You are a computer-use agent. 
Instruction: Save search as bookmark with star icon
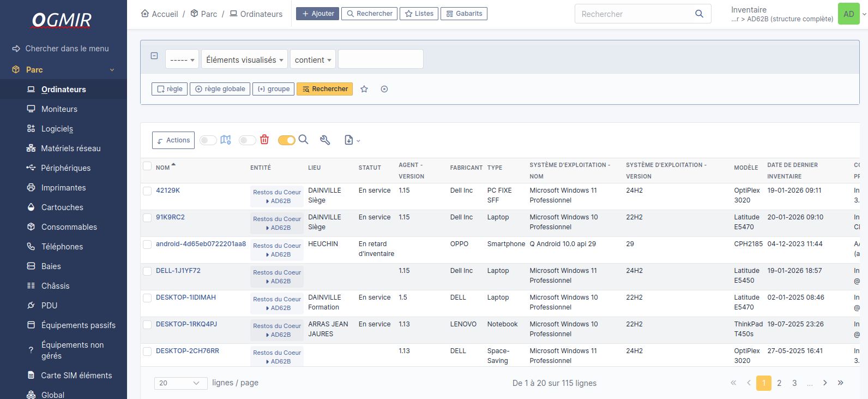click(364, 89)
